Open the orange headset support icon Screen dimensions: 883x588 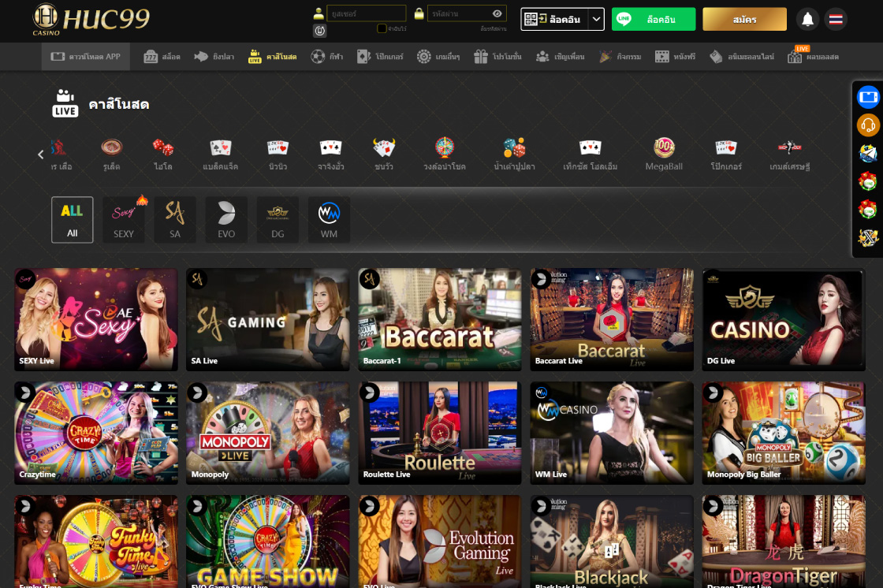pyautogui.click(x=868, y=125)
